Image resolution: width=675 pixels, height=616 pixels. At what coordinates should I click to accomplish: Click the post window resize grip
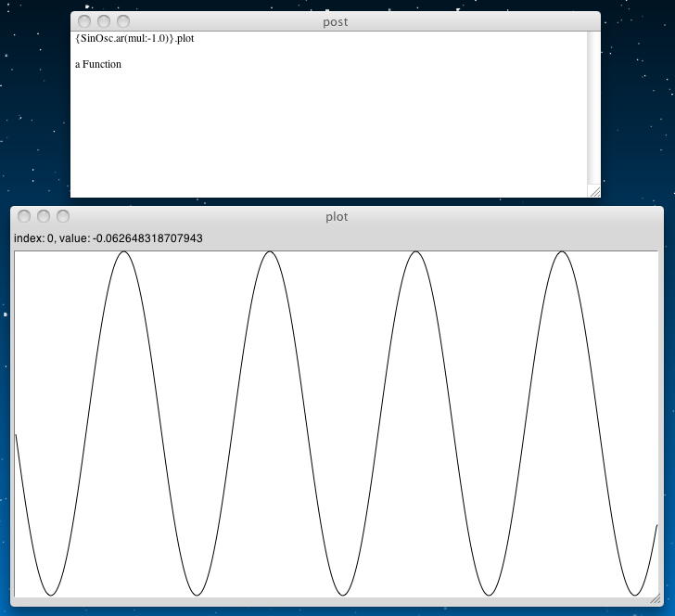(594, 192)
